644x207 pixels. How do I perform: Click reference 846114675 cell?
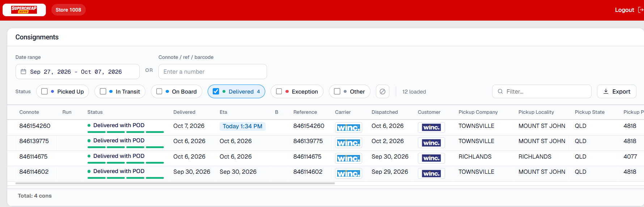coord(308,156)
